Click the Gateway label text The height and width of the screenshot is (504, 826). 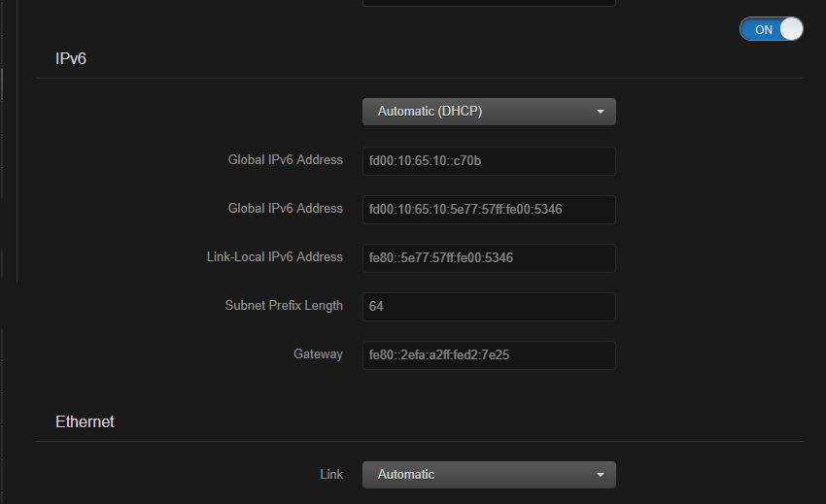(318, 354)
